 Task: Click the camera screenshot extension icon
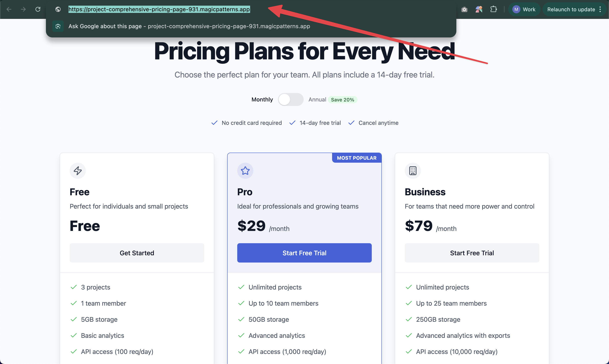click(x=464, y=10)
